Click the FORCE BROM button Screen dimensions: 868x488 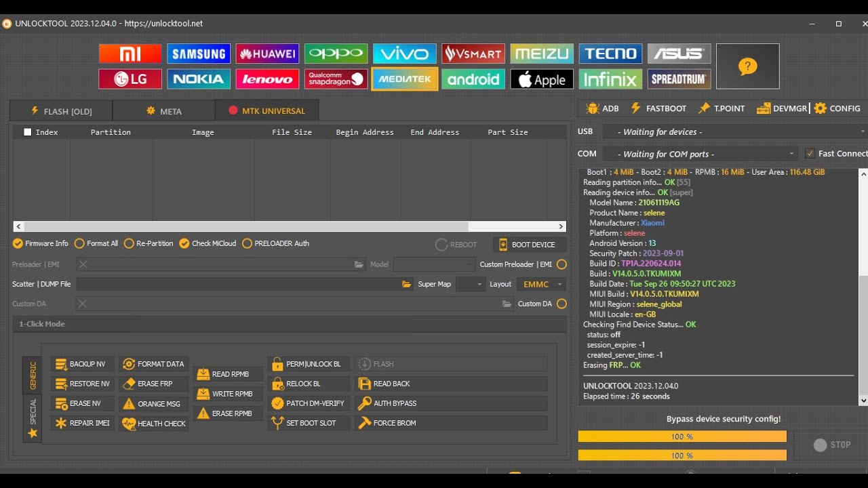point(451,423)
